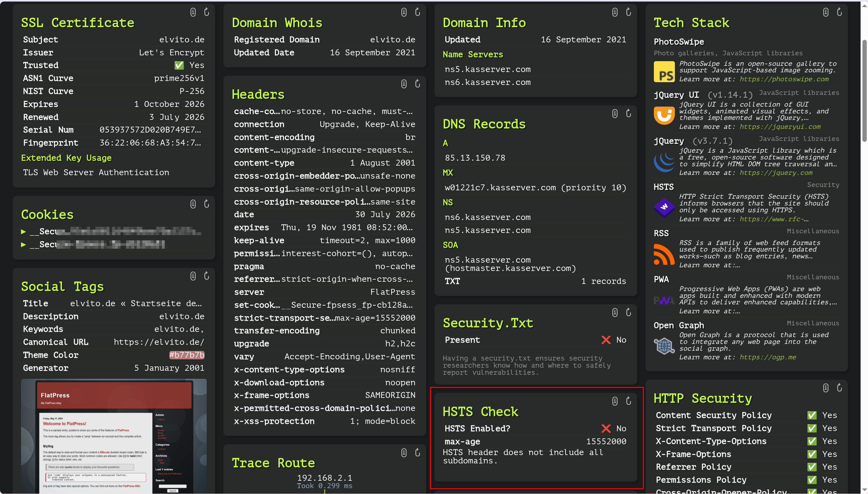The height and width of the screenshot is (494, 868).
Task: Click the Trace Route hop 192.168.2.1
Action: pyautogui.click(x=324, y=478)
